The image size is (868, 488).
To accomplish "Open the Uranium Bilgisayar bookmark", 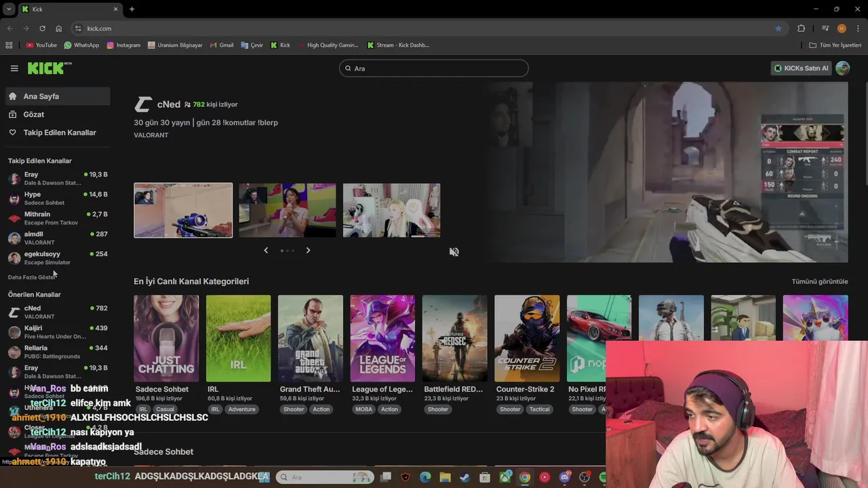I will [174, 45].
